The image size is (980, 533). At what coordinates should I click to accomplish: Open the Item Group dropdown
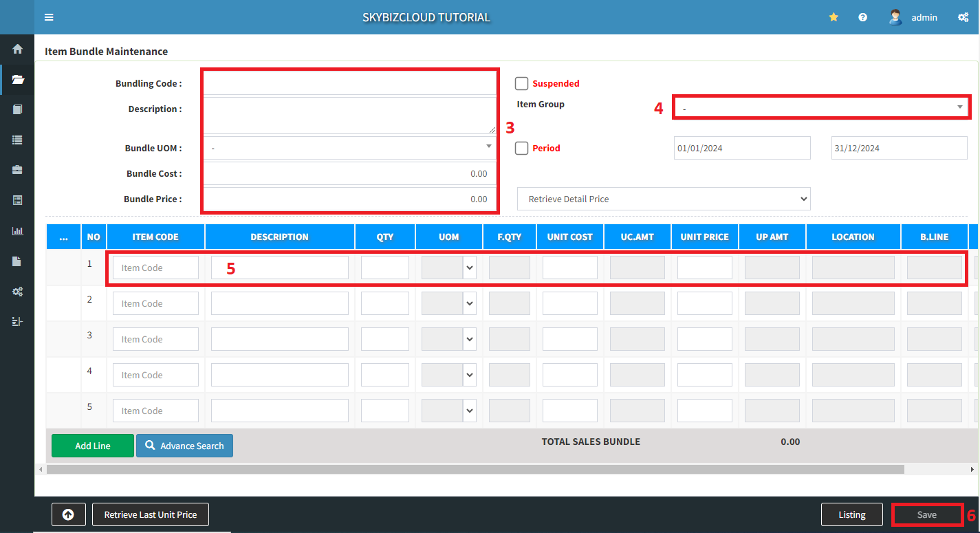(820, 108)
